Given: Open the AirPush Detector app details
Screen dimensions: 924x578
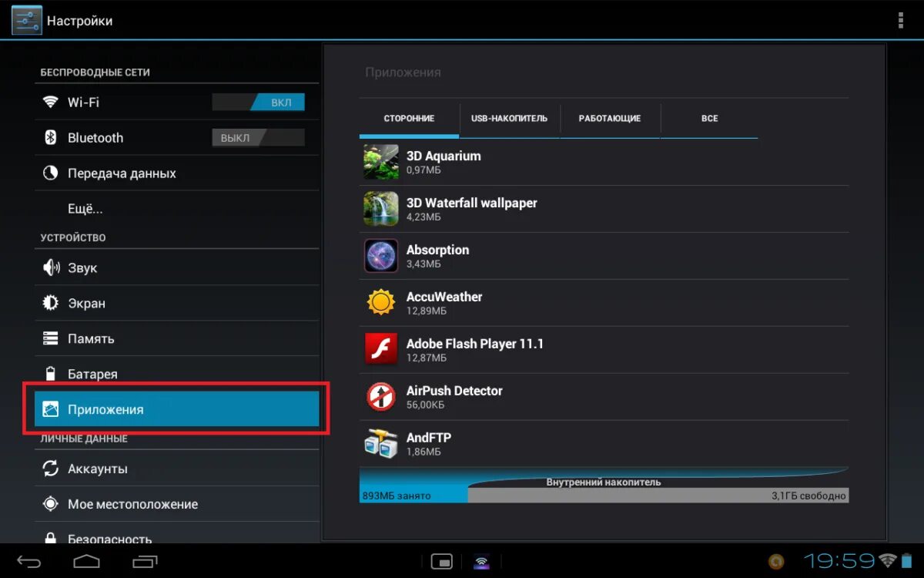Looking at the screenshot, I should coord(604,397).
